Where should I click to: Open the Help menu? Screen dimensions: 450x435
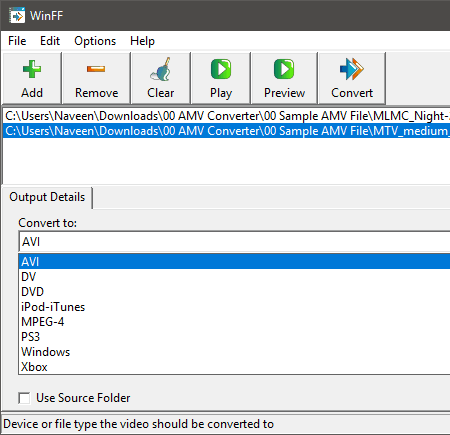click(142, 41)
